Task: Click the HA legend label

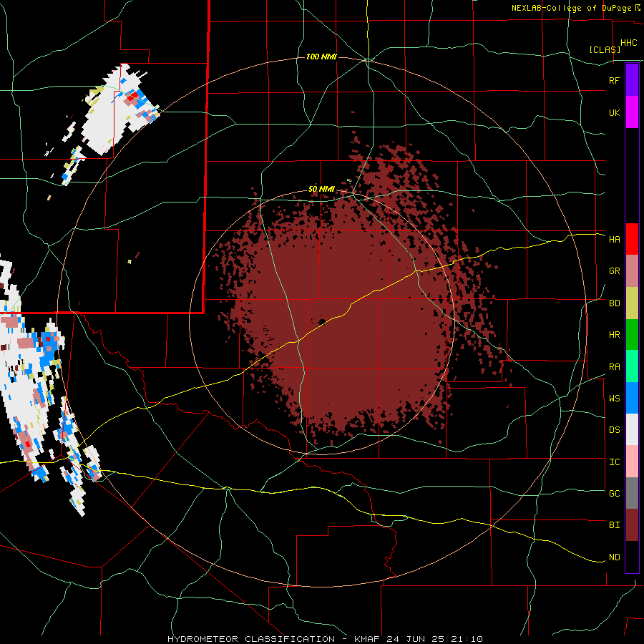Action: [x=614, y=240]
